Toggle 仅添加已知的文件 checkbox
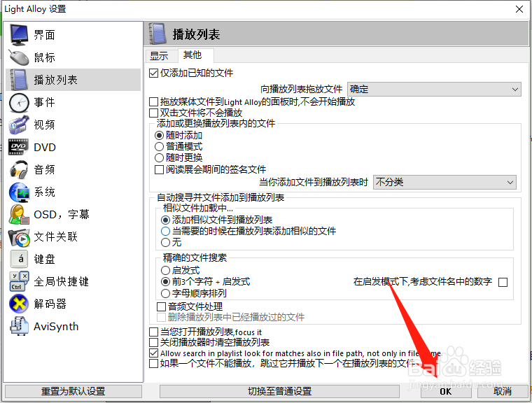 pyautogui.click(x=154, y=73)
